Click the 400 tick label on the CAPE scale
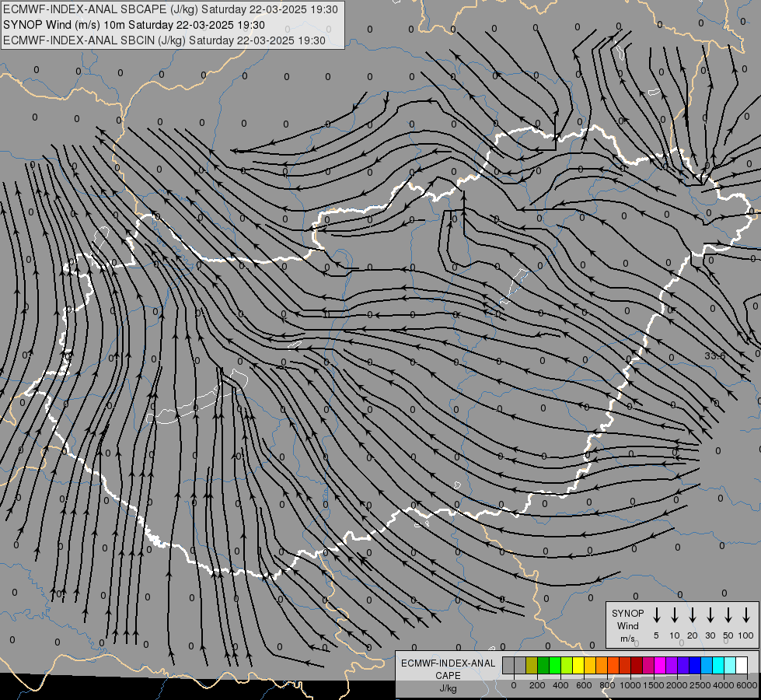Viewport: 761px width, 700px height. [x=560, y=685]
